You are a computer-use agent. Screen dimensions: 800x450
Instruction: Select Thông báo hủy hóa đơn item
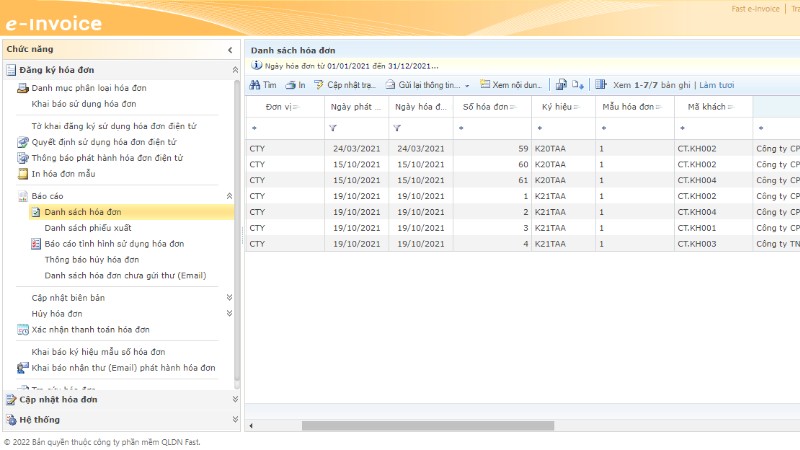point(91,260)
